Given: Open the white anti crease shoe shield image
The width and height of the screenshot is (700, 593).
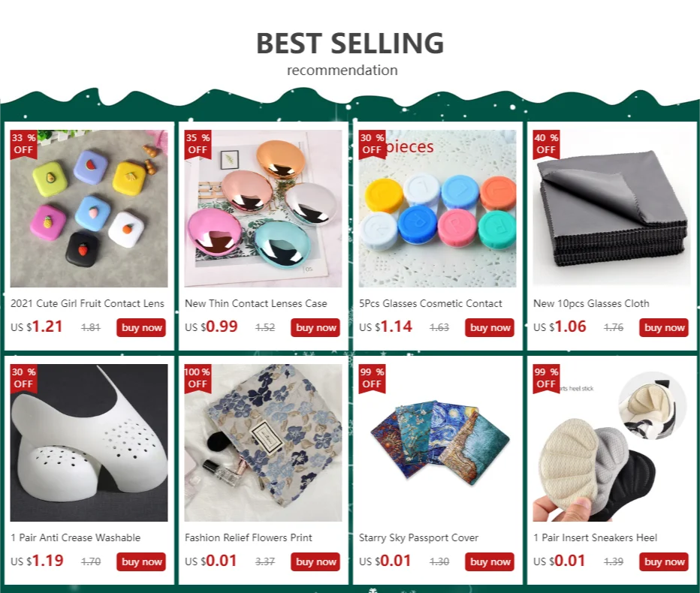Looking at the screenshot, I should click(89, 443).
